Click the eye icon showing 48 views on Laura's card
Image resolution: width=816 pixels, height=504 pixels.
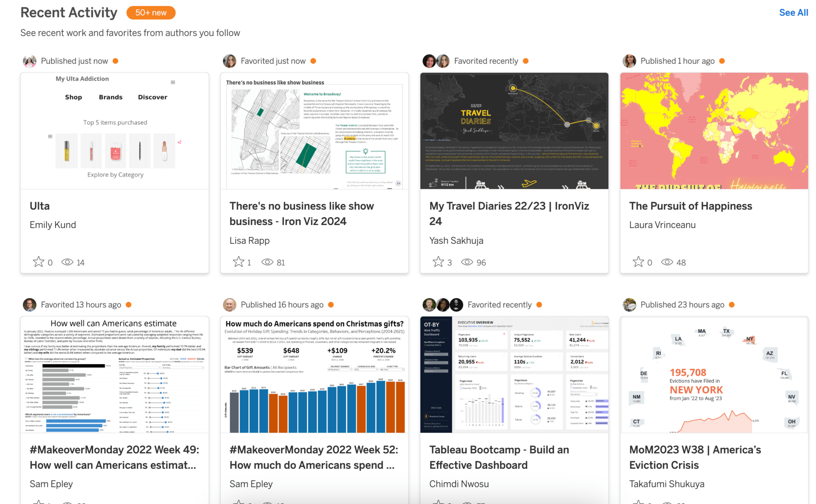pos(668,262)
